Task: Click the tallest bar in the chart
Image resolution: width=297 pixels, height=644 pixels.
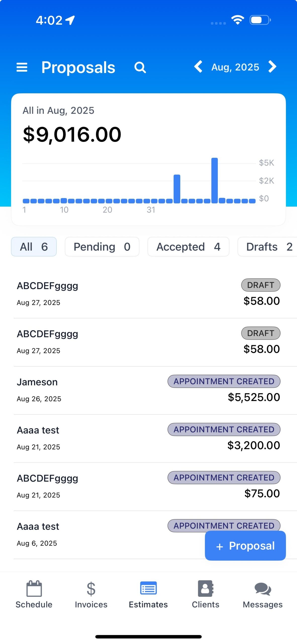Action: pyautogui.click(x=215, y=180)
